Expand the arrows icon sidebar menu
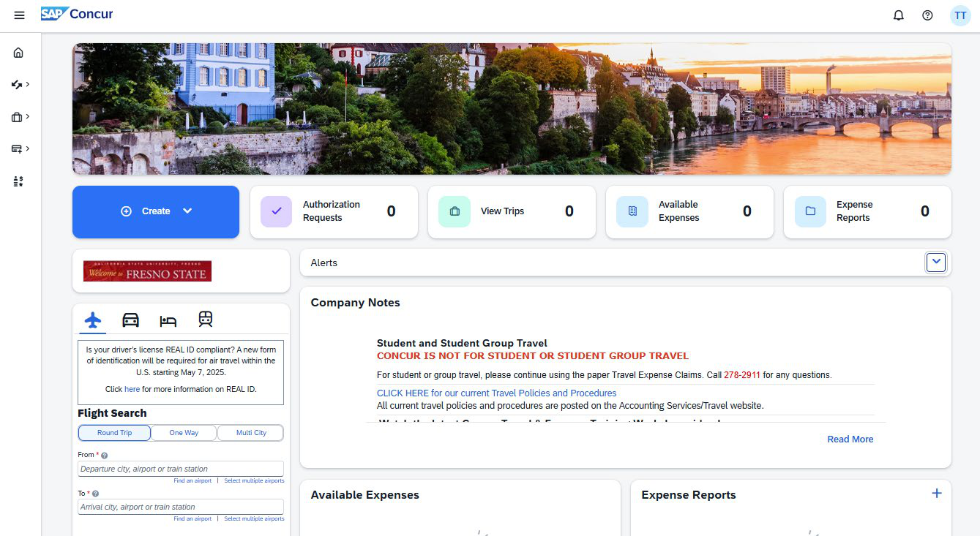The height and width of the screenshot is (536, 980). 20,85
